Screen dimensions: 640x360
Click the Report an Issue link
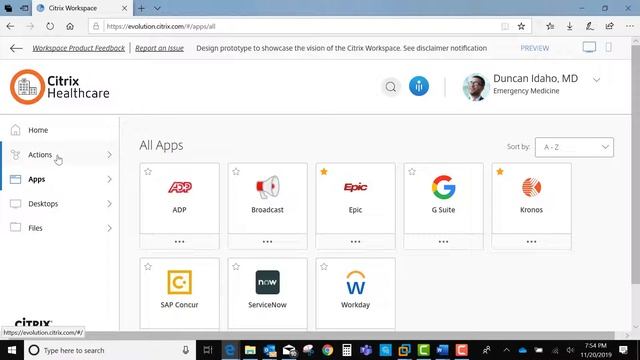(x=160, y=48)
